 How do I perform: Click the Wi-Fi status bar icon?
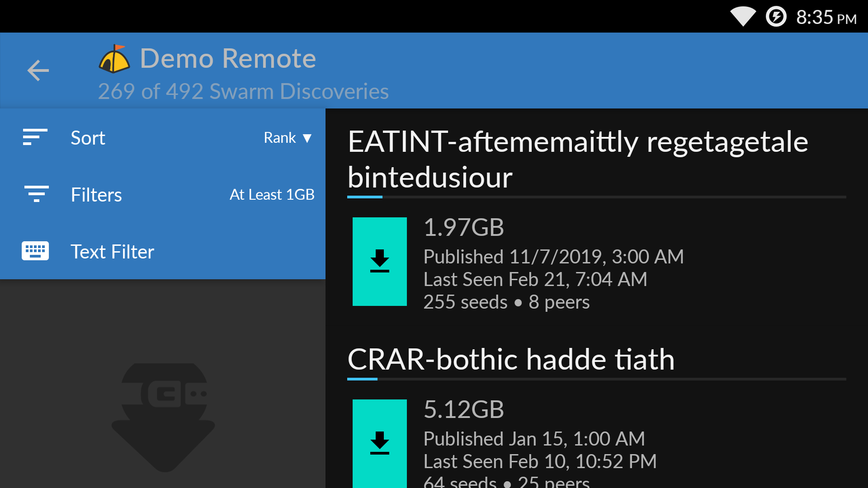click(x=743, y=16)
